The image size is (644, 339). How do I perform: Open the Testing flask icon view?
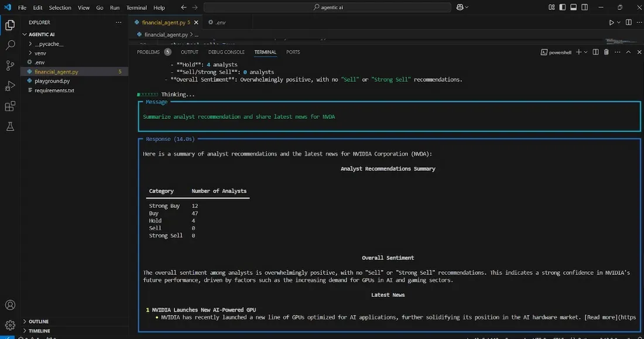point(10,126)
